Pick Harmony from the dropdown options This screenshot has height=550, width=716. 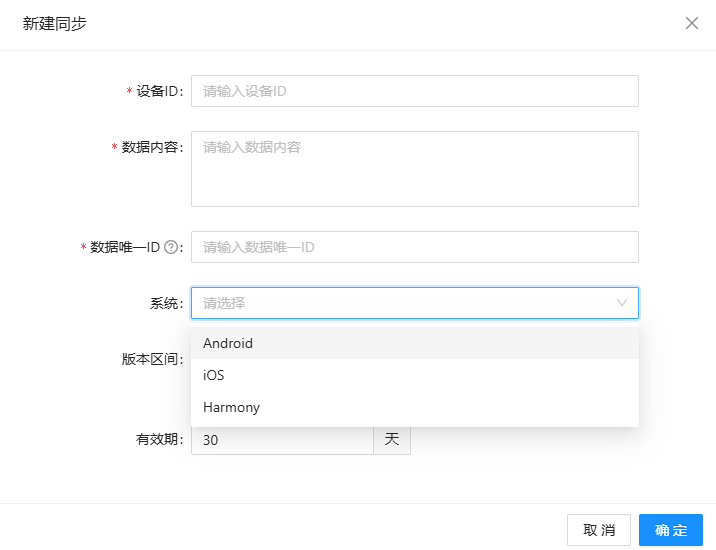pos(415,407)
